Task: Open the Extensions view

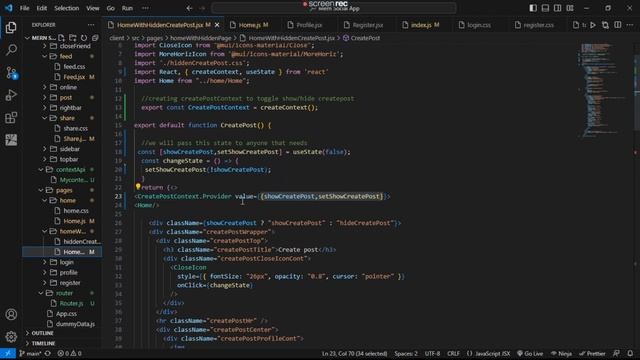Action: tap(11, 118)
